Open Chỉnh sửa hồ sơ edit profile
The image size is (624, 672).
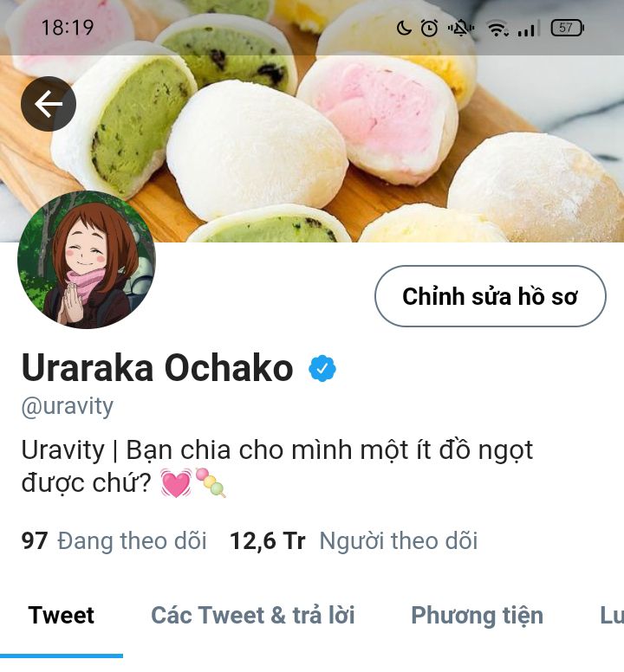coord(491,296)
